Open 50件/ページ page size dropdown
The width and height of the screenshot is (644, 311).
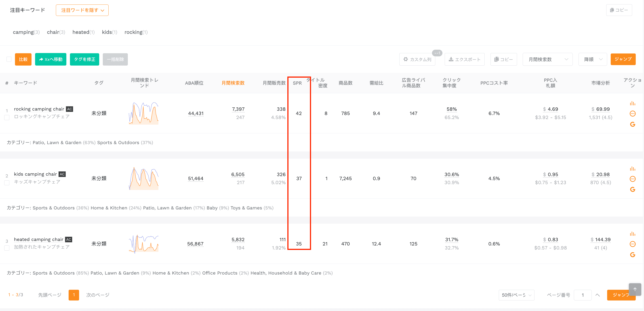[516, 295]
